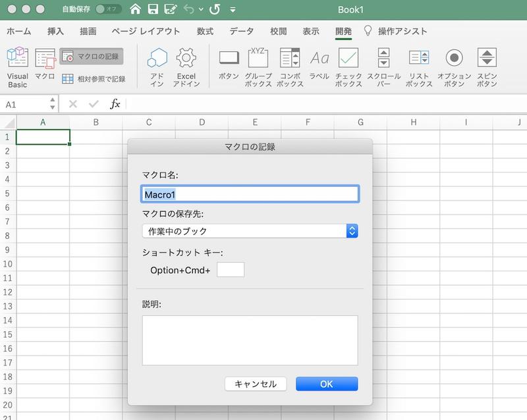Insert a コンボボックス form control
Screen dimensions: 527x420
(x=290, y=67)
